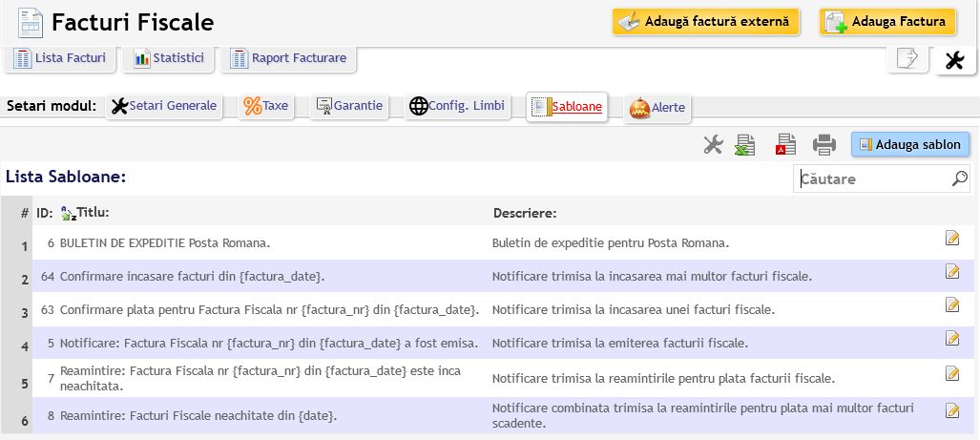980x440 pixels.
Task: Sort templates by Titlu column icon
Action: tap(68, 214)
